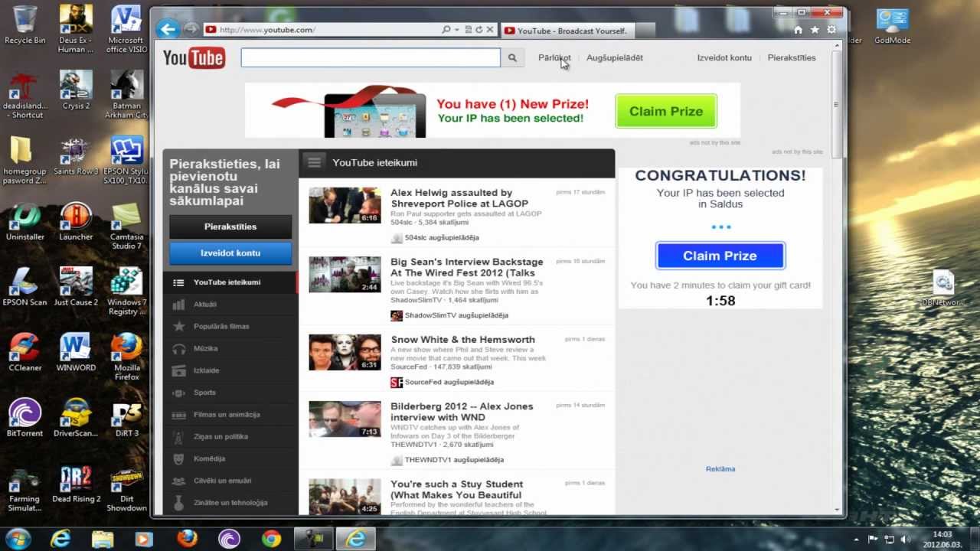The image size is (980, 551).
Task: Click Pierakstīties link in header
Action: pyautogui.click(x=792, y=57)
